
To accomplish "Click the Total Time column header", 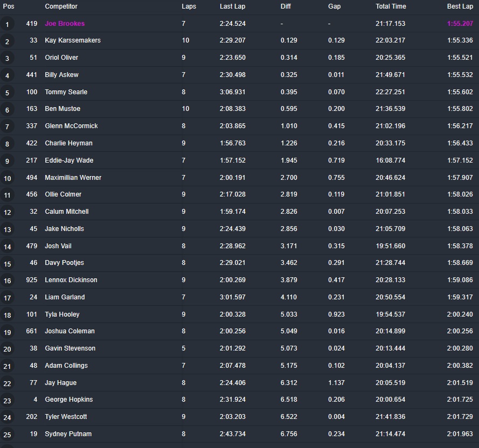I will [x=391, y=6].
